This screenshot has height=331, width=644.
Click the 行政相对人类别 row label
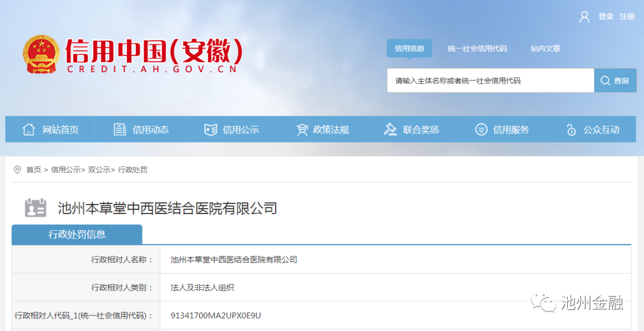pos(122,287)
